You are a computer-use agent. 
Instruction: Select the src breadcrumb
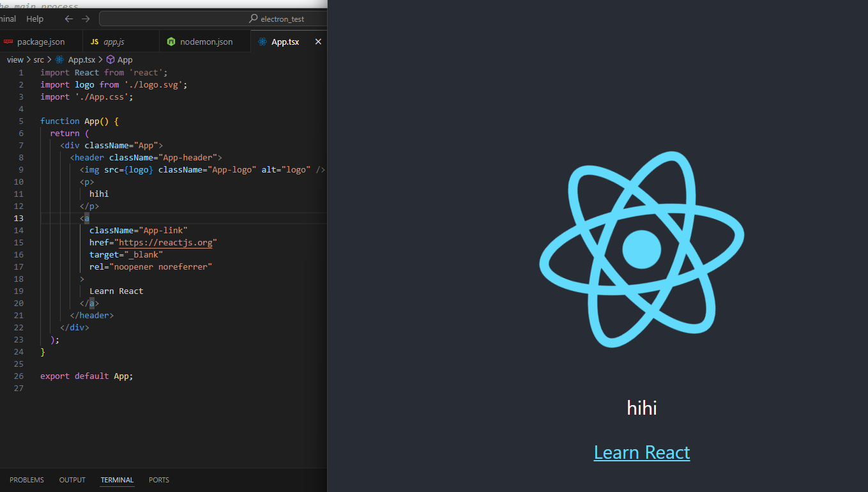[39, 59]
